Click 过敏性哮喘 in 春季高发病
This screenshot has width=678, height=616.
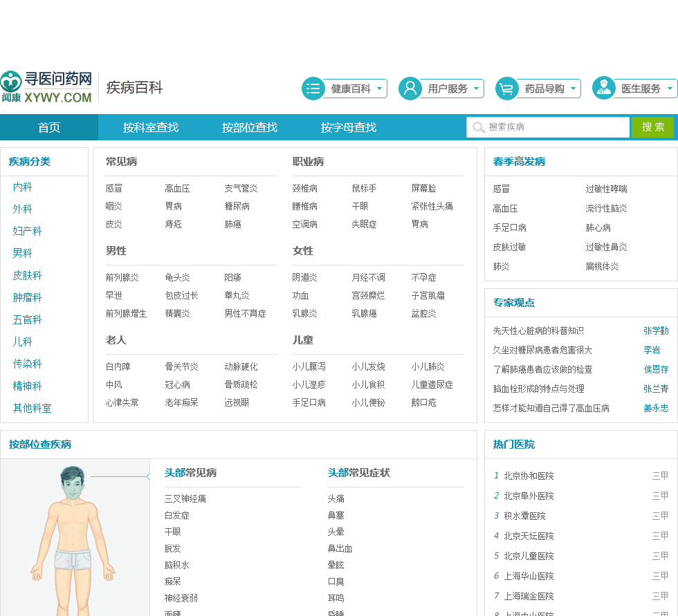(x=606, y=189)
